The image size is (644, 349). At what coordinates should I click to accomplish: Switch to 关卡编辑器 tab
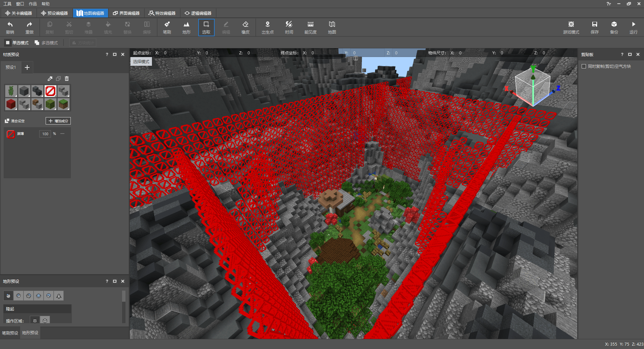tap(18, 13)
